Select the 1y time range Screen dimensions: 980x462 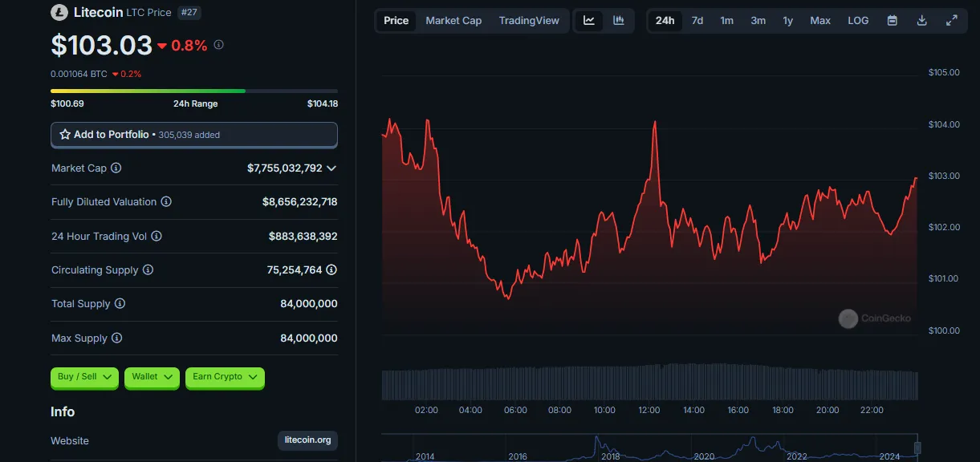click(x=788, y=21)
